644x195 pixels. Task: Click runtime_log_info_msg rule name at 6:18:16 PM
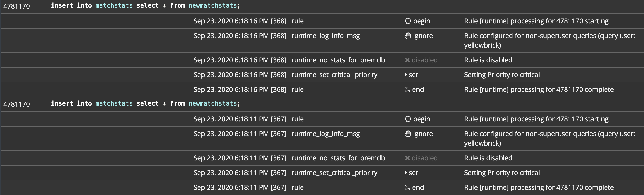point(326,36)
